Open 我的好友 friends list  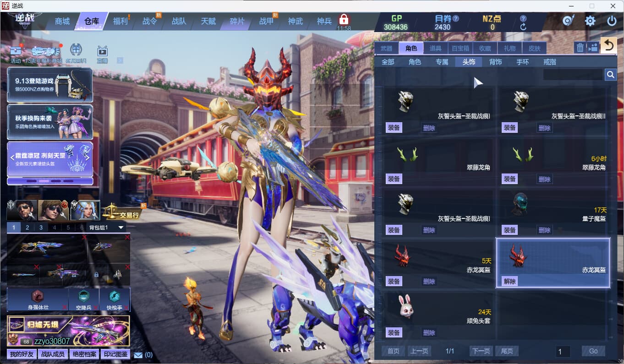(22, 354)
